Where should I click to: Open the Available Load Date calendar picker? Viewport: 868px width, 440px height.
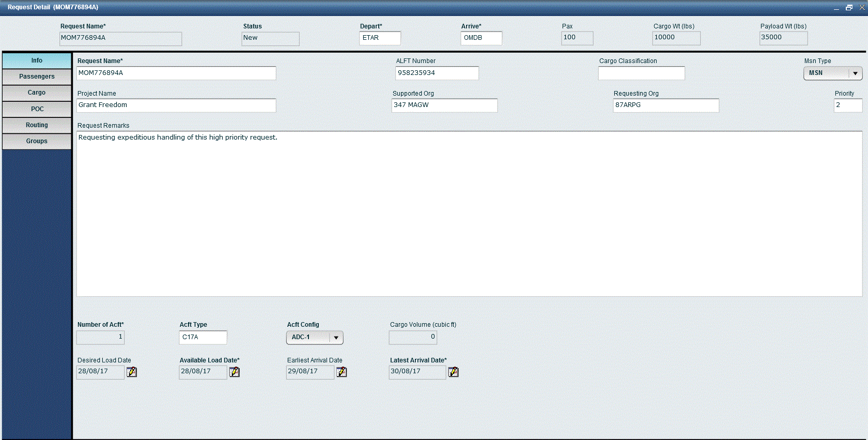pos(235,372)
